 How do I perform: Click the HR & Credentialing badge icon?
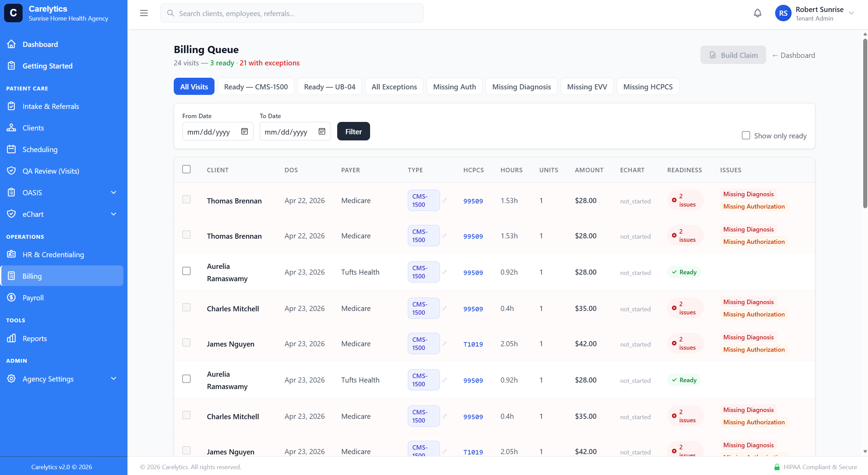[11, 254]
